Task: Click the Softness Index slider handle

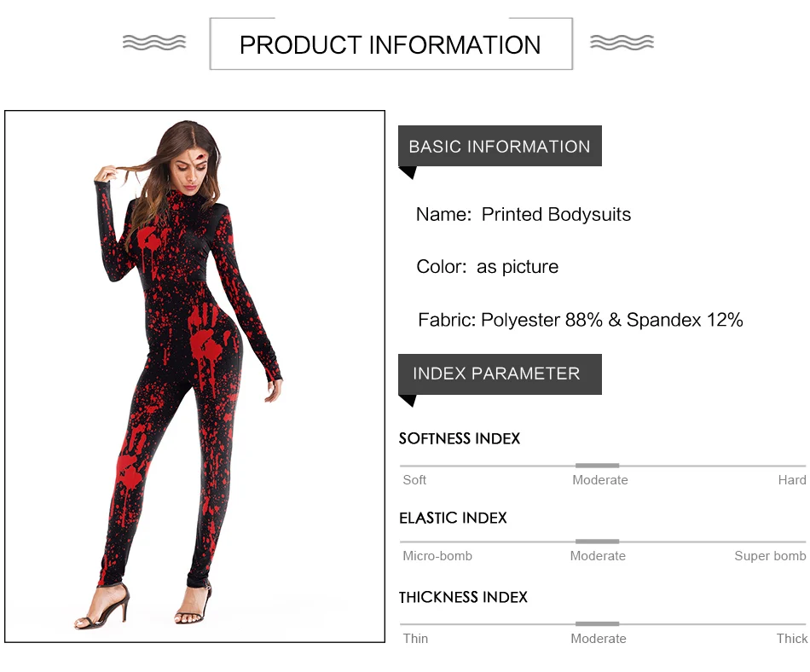Action: (x=597, y=466)
